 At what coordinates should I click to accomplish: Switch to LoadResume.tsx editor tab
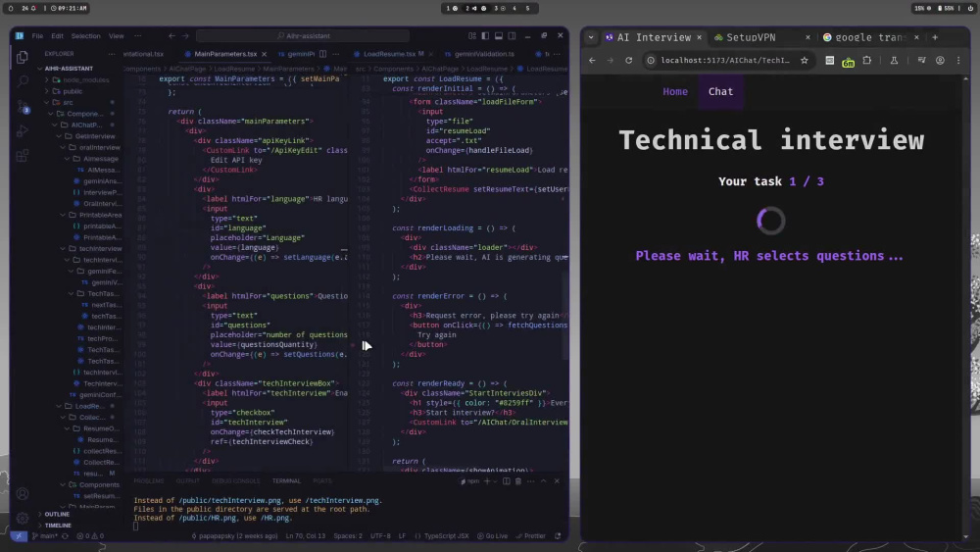click(389, 54)
